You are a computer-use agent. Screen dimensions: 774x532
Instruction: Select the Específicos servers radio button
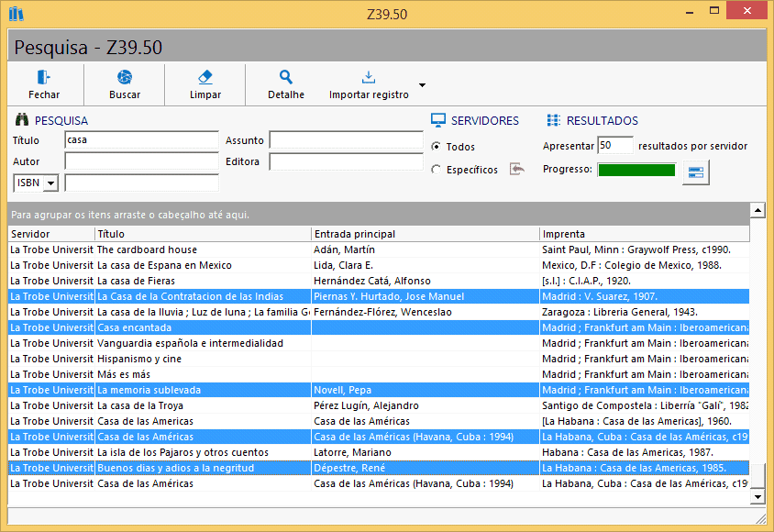click(436, 170)
